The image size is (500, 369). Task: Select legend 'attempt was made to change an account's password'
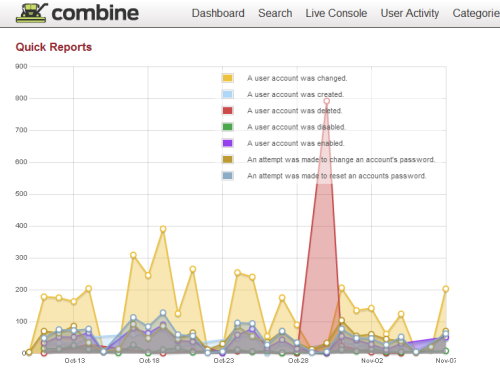(x=341, y=160)
